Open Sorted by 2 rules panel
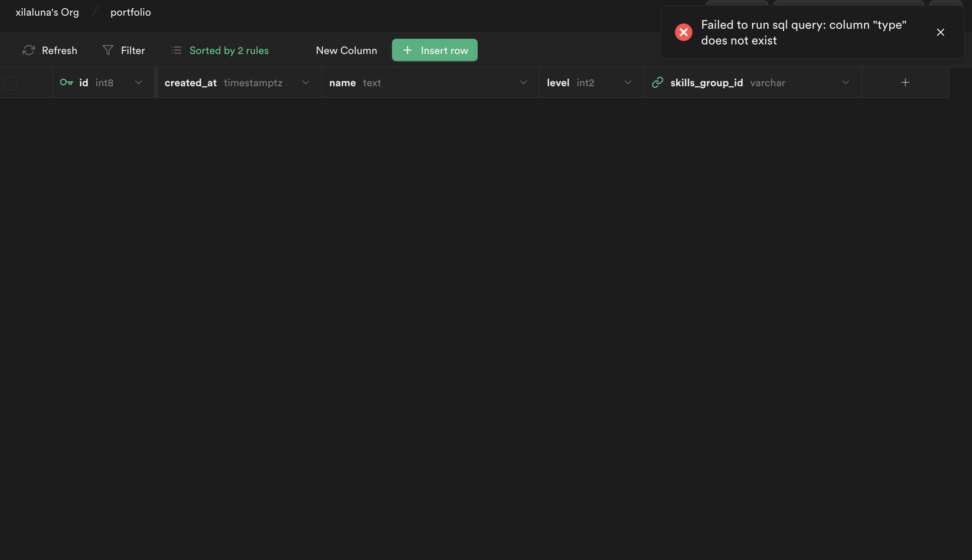 [x=229, y=51]
